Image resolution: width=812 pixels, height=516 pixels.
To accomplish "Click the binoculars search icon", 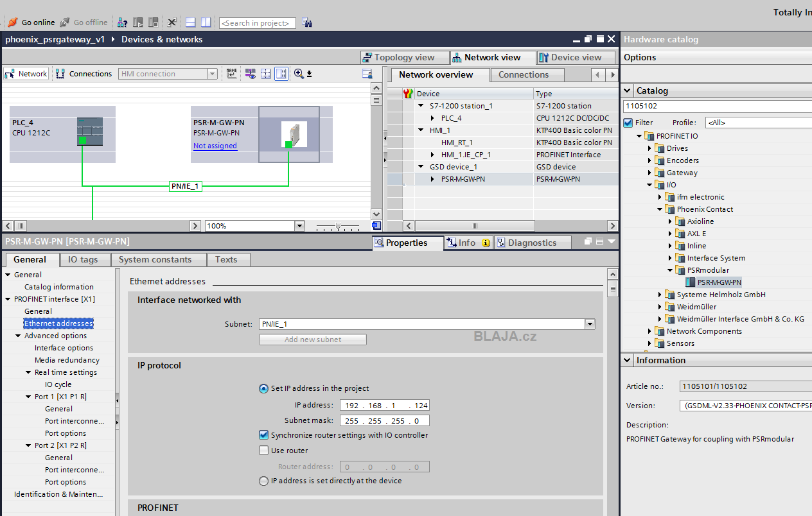I will [306, 22].
